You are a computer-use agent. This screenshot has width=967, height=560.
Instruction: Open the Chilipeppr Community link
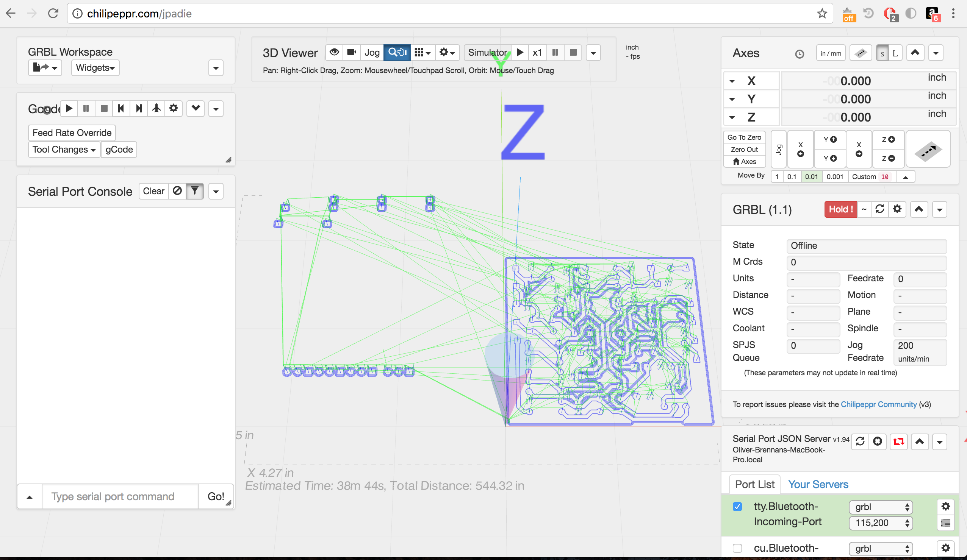coord(878,404)
